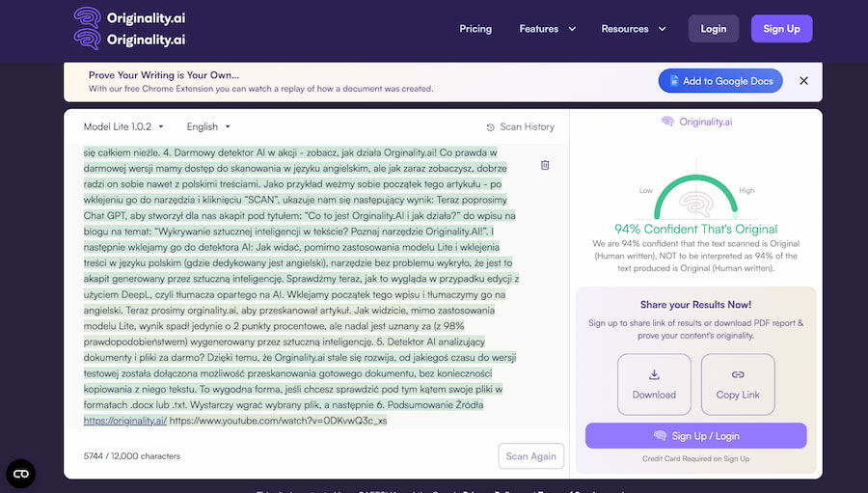Expand the Resources menu
Screen dimensions: 868x493
tap(634, 29)
